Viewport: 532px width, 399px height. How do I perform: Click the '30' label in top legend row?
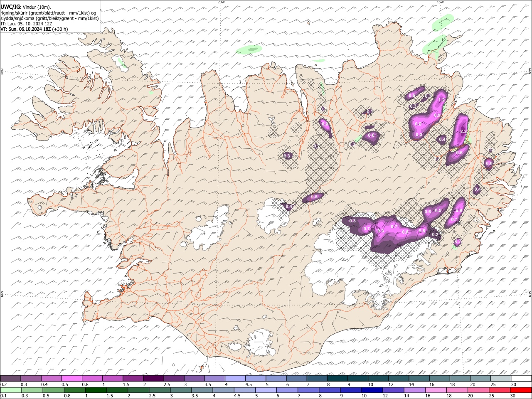click(x=514, y=384)
